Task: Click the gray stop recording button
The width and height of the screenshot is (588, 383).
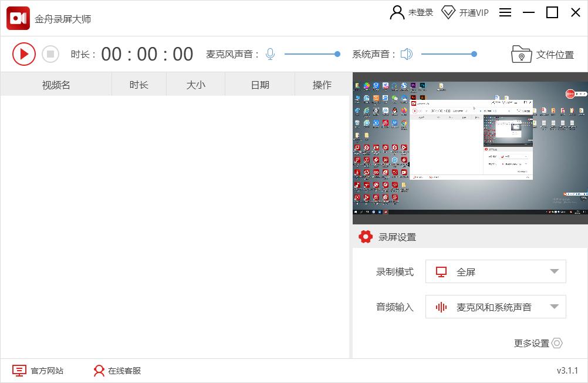Action: point(50,54)
